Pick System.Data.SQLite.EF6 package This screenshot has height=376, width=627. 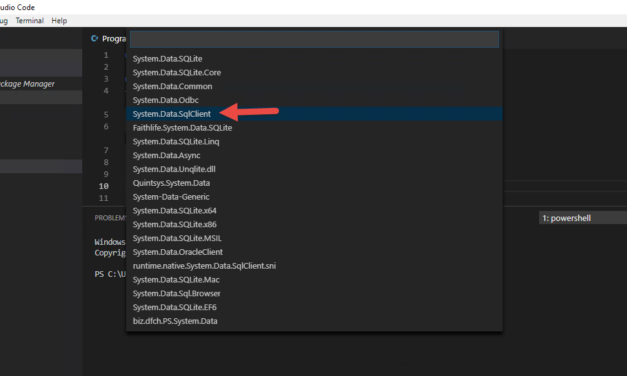pyautogui.click(x=314, y=307)
